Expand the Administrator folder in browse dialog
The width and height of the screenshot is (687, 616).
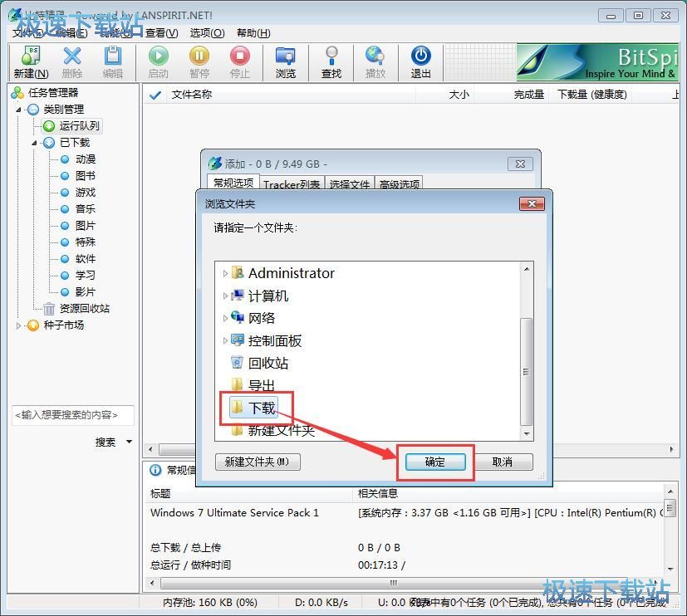coord(225,274)
